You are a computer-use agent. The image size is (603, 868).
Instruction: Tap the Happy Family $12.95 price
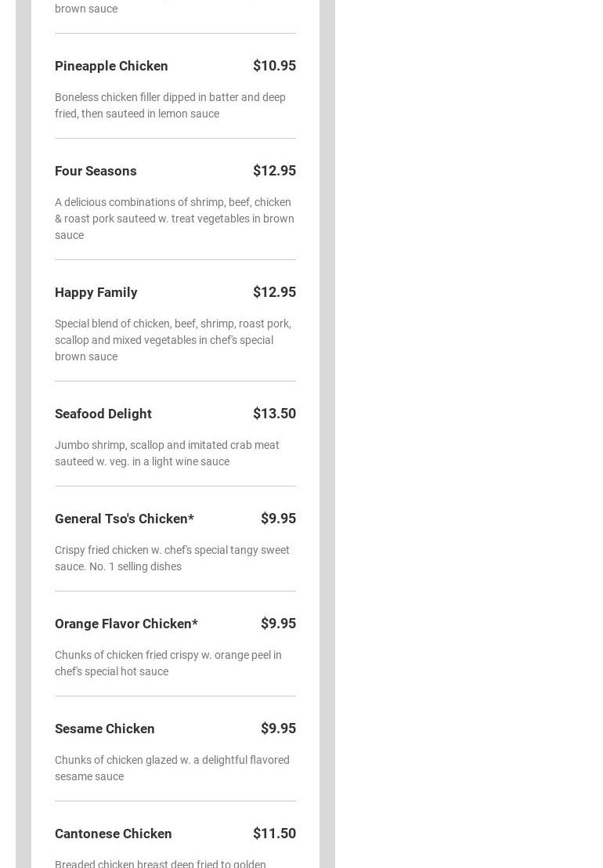(274, 292)
